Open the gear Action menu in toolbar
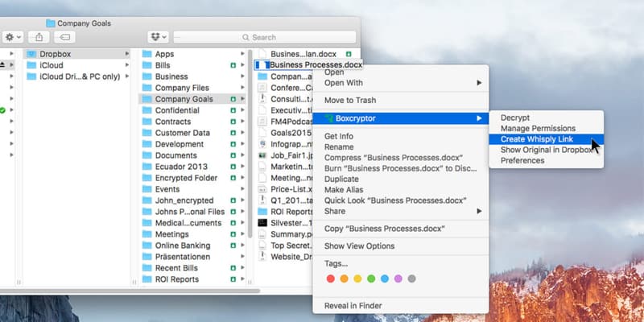644x322 pixels. (12, 37)
